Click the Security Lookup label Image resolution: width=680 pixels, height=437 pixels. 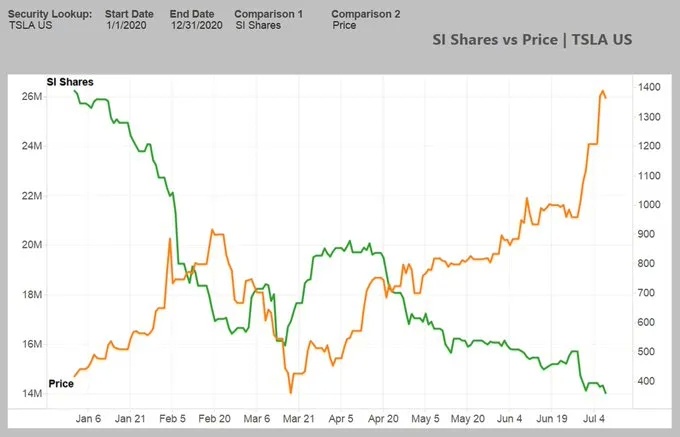pos(50,14)
